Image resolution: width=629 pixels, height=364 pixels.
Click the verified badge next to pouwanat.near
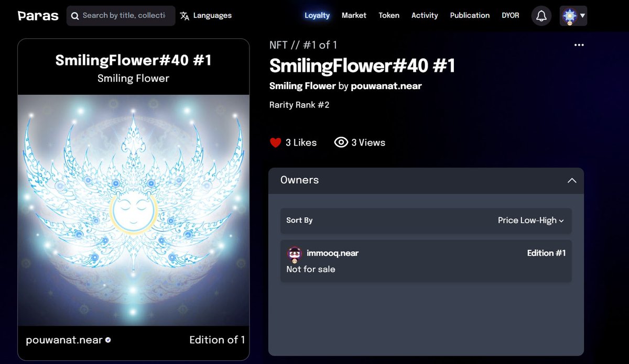108,340
